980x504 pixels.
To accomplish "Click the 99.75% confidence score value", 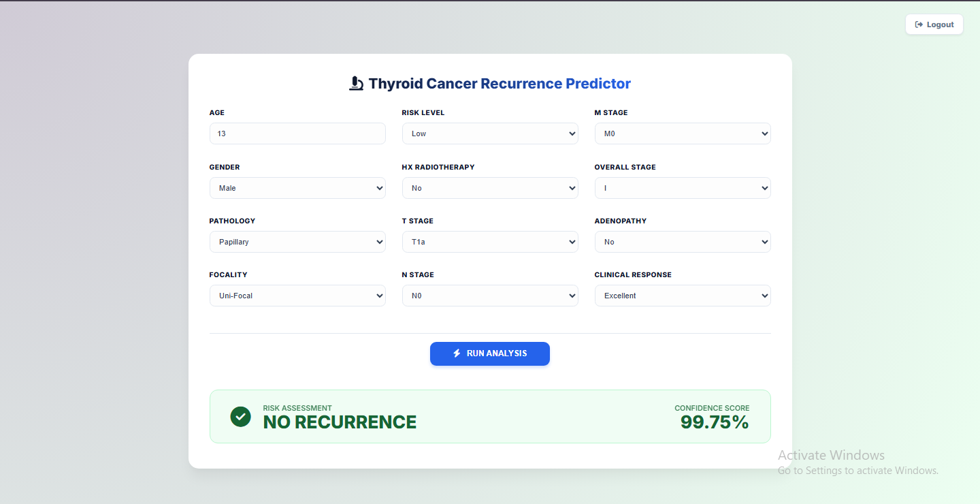I will click(x=715, y=422).
